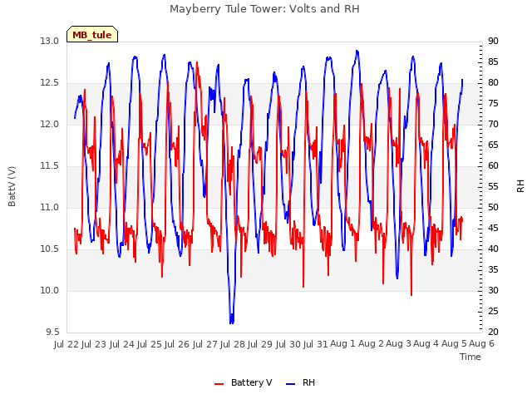The height and width of the screenshot is (399, 532).
Task: Click the red Battery V legend swatch
Action: pos(219,384)
